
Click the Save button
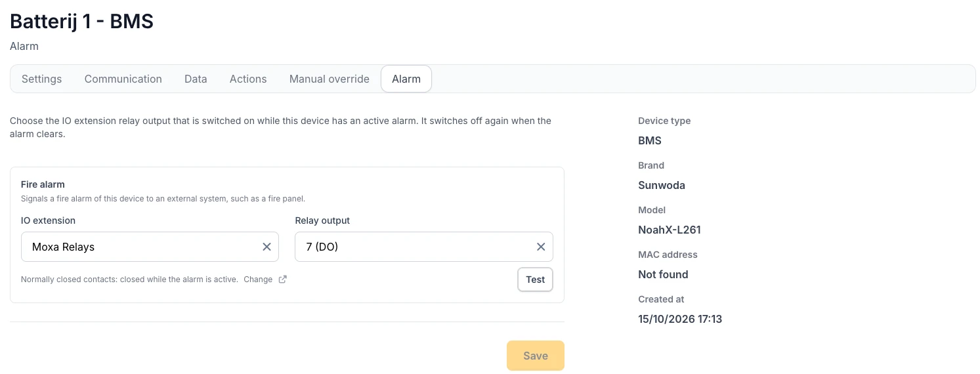[x=536, y=356]
